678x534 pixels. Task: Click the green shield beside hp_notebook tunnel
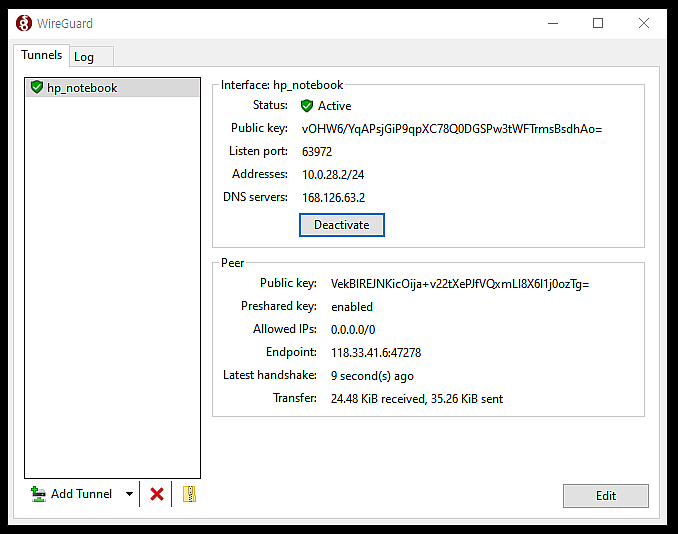click(37, 87)
